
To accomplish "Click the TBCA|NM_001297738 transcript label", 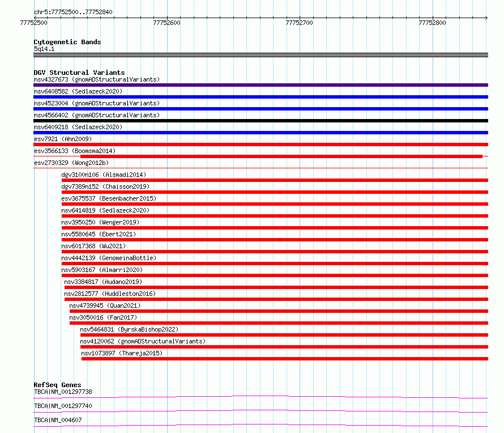I will (x=63, y=392).
